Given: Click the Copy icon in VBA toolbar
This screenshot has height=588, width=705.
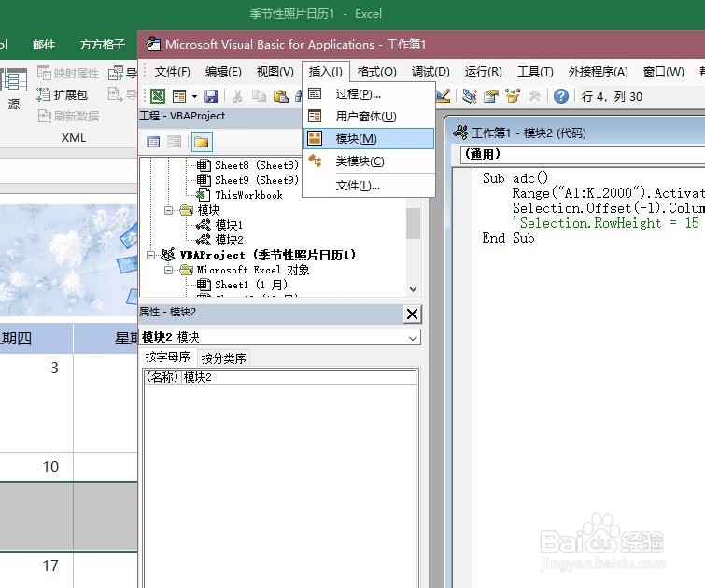Looking at the screenshot, I should (259, 96).
